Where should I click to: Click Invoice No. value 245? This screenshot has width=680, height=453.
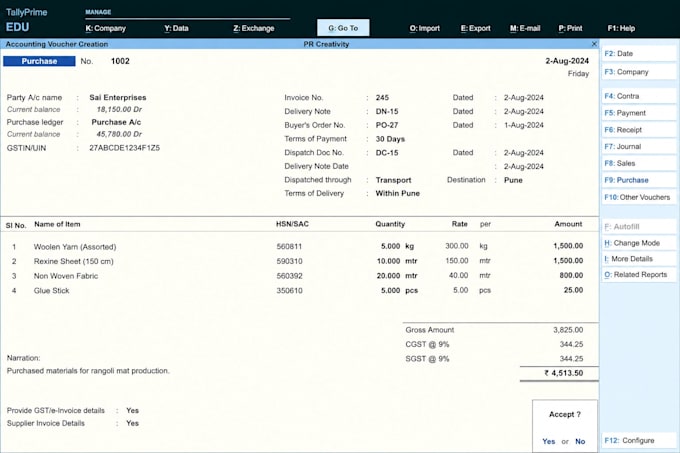pos(382,98)
